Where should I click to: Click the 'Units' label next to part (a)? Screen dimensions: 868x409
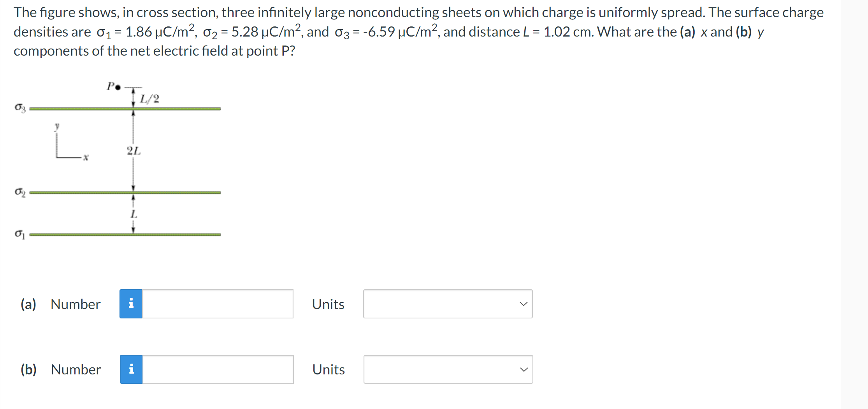(328, 304)
